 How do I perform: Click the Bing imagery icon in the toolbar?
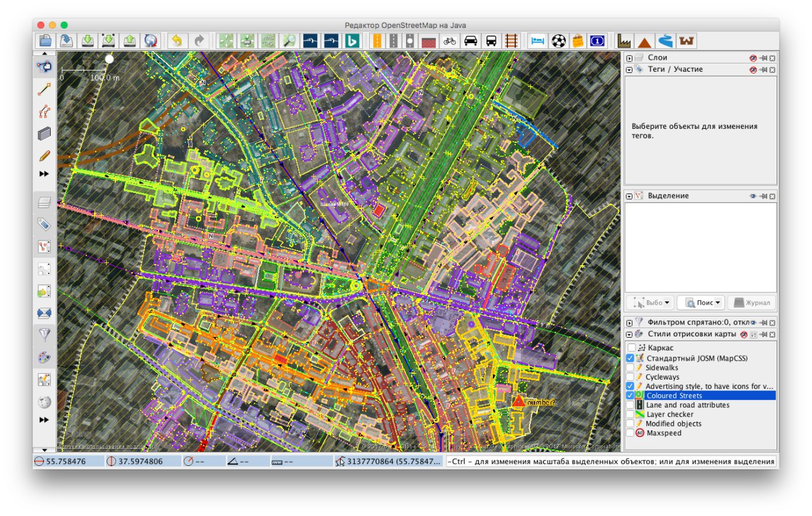tap(352, 41)
